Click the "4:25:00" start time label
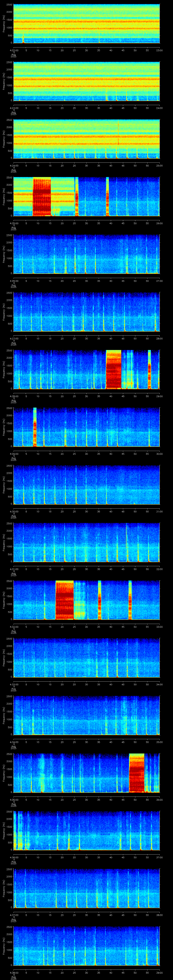The height and width of the screenshot is (980, 173). (14, 223)
